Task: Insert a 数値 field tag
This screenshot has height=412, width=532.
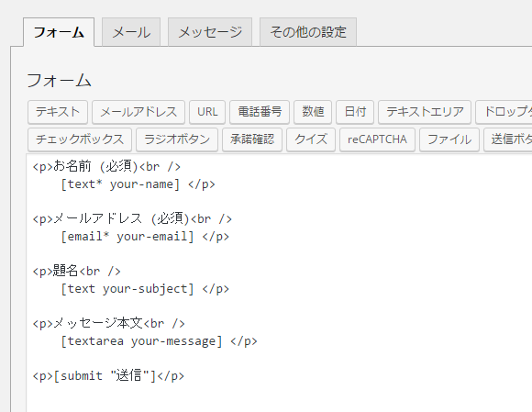Action: (x=313, y=112)
